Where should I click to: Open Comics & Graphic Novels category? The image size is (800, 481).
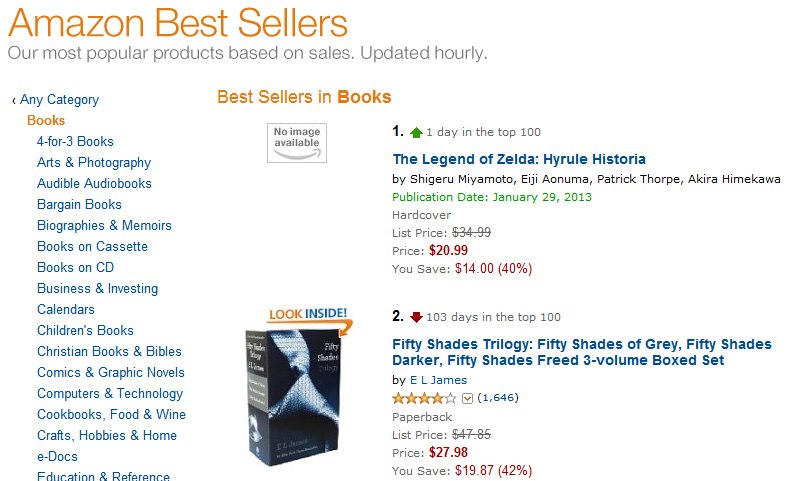click(x=111, y=372)
